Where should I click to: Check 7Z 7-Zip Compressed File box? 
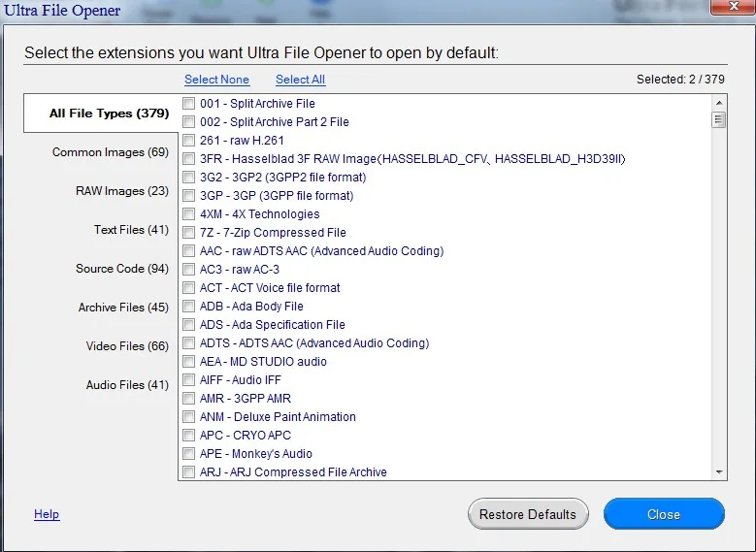(x=188, y=233)
